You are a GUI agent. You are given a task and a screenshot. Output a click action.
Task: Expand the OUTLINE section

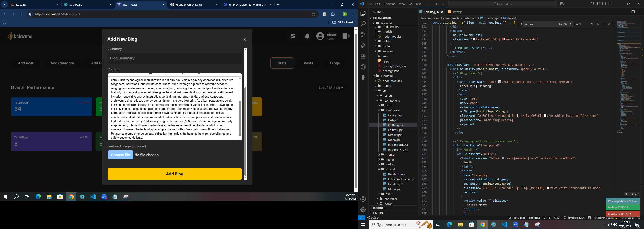click(393, 208)
